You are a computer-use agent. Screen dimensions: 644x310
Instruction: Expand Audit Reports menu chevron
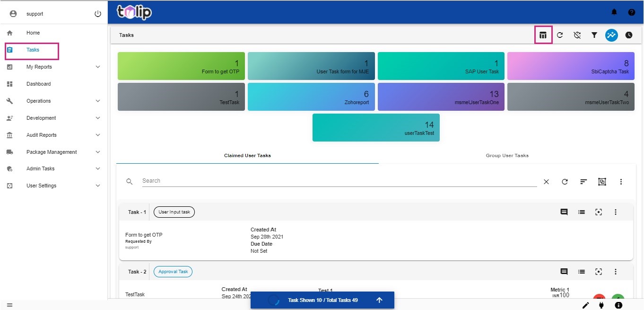[x=98, y=135]
